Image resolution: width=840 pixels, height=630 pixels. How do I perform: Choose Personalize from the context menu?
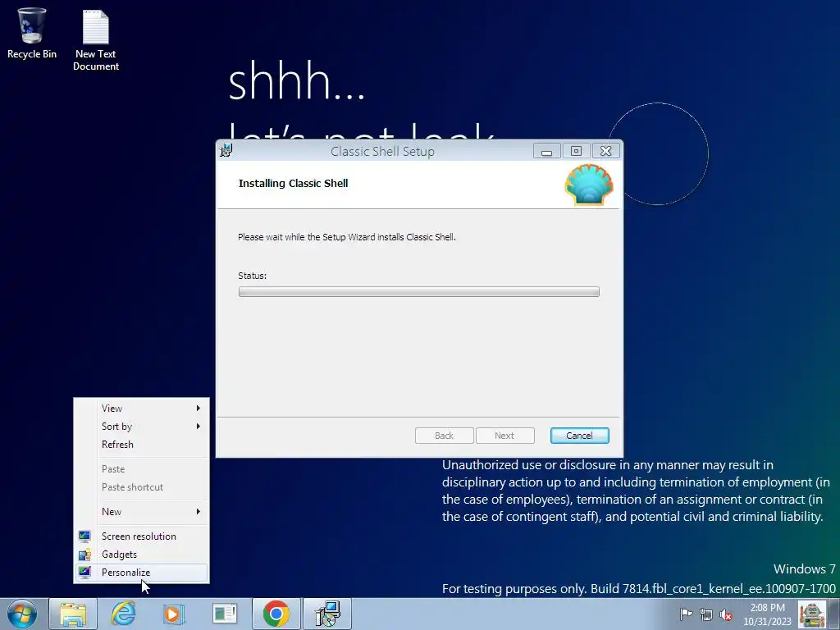[x=141, y=572]
